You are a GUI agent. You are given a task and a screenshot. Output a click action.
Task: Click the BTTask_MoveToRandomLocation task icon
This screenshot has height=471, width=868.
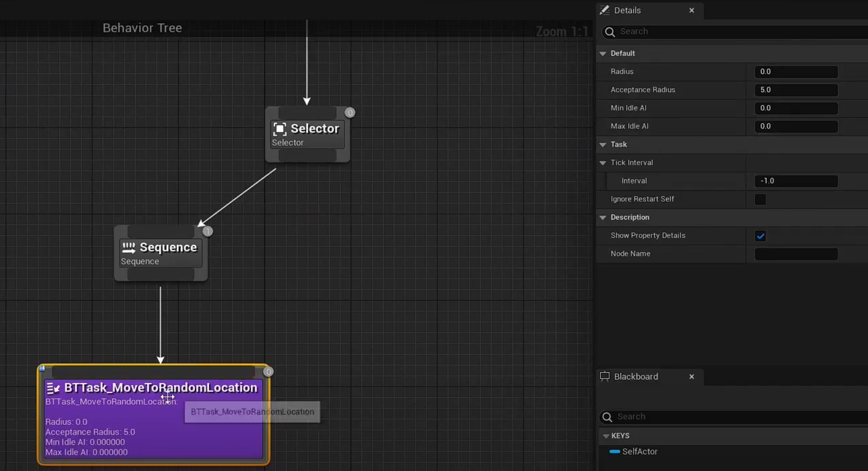coord(53,388)
